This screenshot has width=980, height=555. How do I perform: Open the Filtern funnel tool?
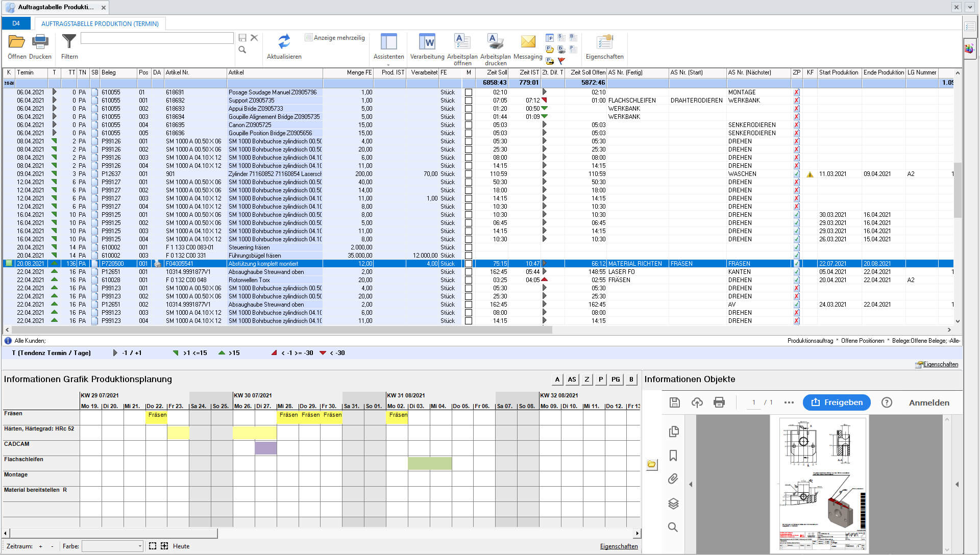[x=69, y=41]
